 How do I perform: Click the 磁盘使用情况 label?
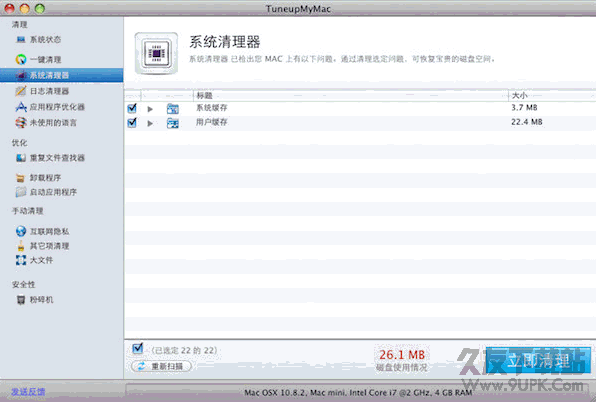click(x=402, y=367)
